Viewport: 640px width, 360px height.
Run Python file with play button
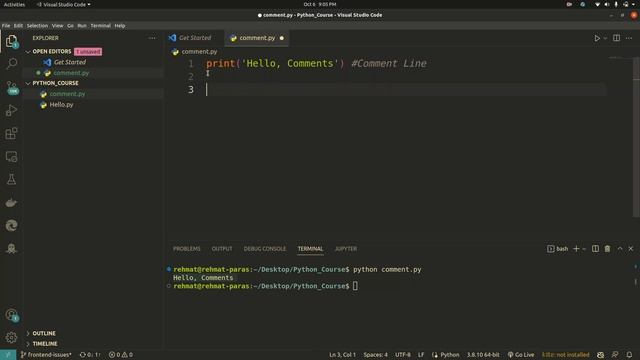point(597,38)
